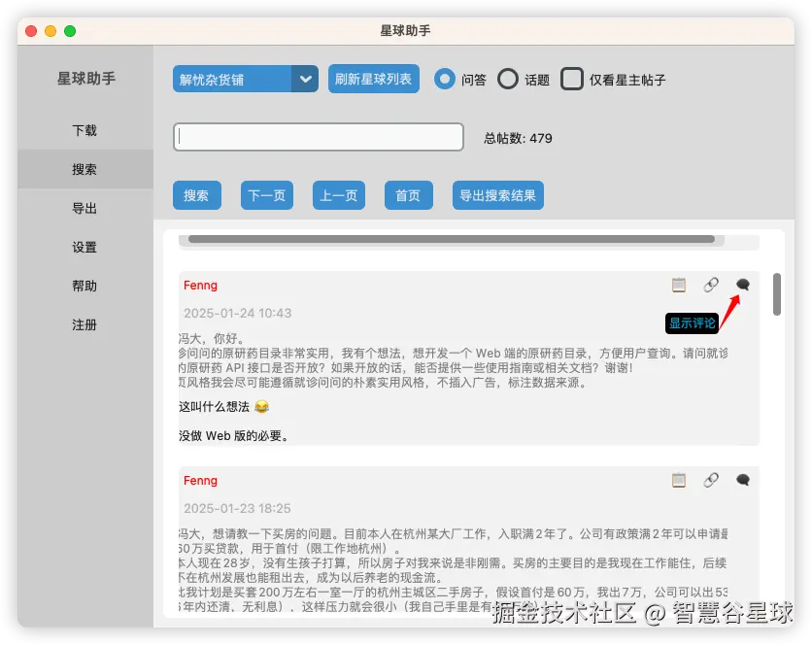The width and height of the screenshot is (812, 645).
Task: Copy Fenng's 2025-01-24 post via clipboard icon
Action: tap(679, 285)
